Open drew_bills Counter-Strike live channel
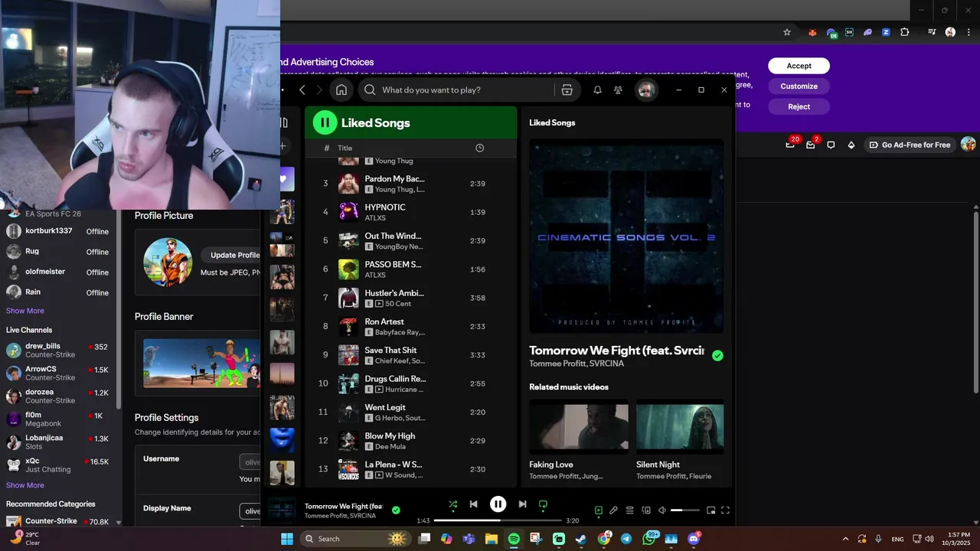This screenshot has height=551, width=980. click(x=58, y=350)
